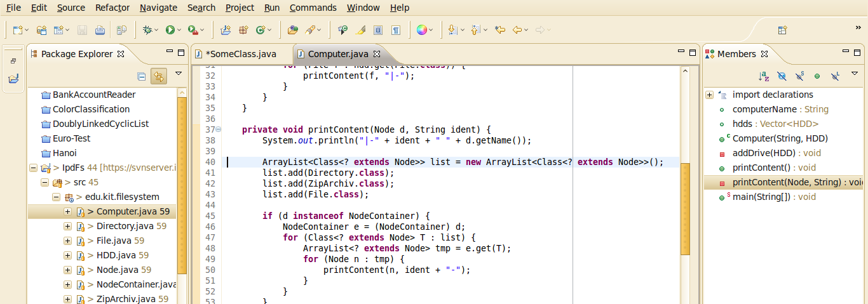Toggle Hide Fields in Members view

pos(782,76)
